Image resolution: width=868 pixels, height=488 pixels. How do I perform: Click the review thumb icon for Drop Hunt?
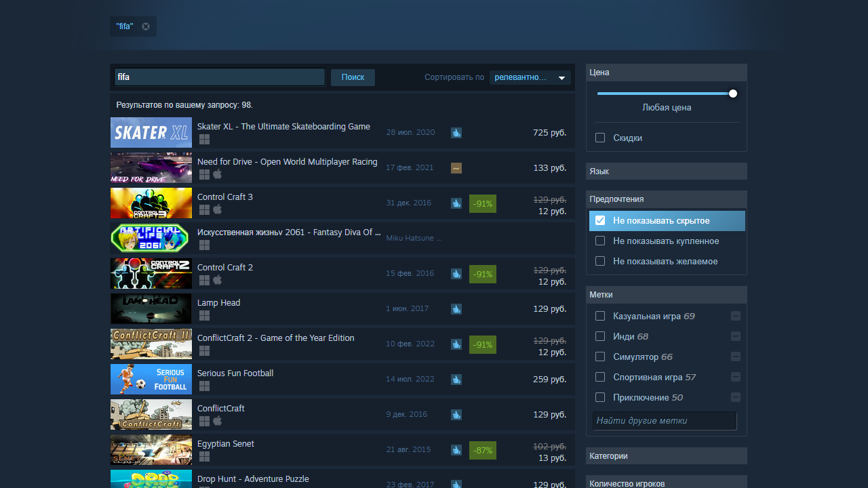[x=456, y=484]
